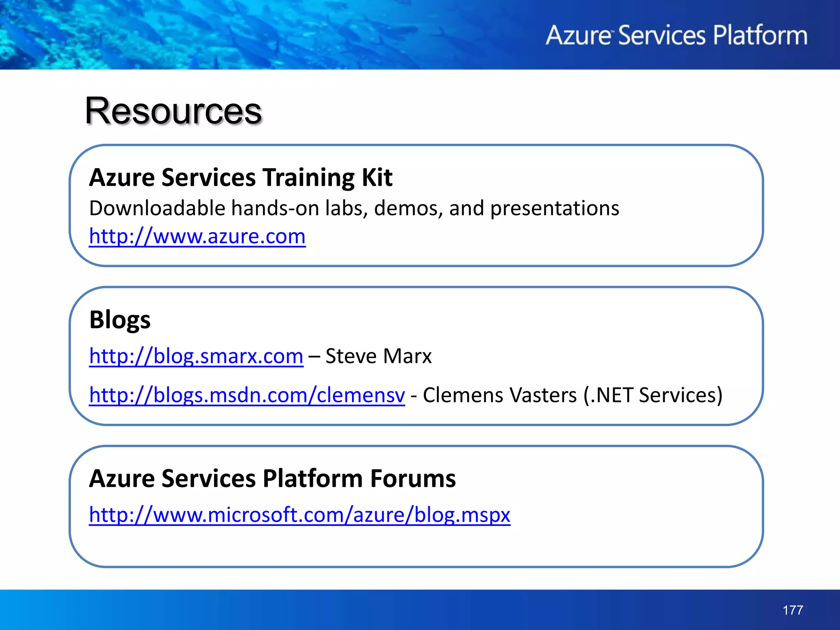Select the Azure Services Platform Forums heading

point(272,479)
